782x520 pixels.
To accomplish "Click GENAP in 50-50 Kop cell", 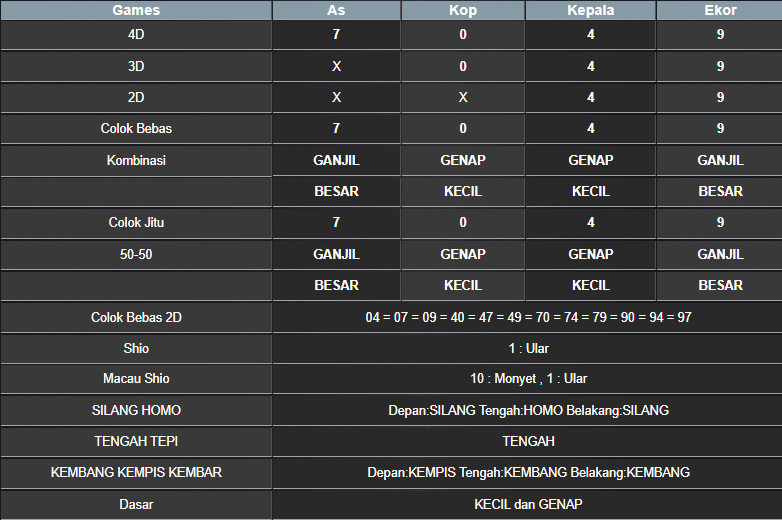I will 463,254.
